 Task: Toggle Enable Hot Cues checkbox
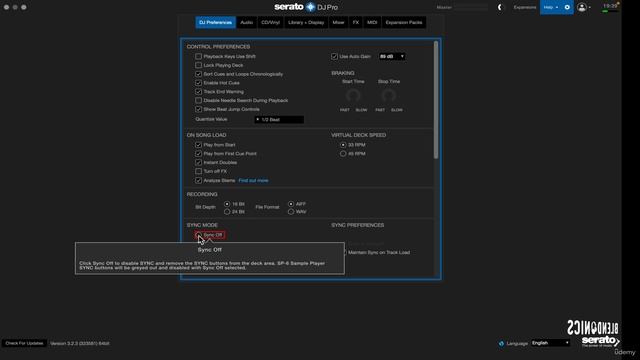coord(198,83)
